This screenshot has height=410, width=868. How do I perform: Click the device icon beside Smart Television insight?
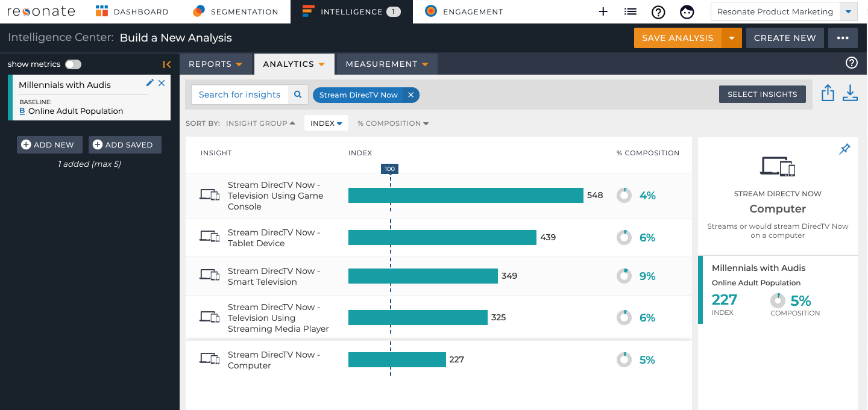(x=209, y=275)
